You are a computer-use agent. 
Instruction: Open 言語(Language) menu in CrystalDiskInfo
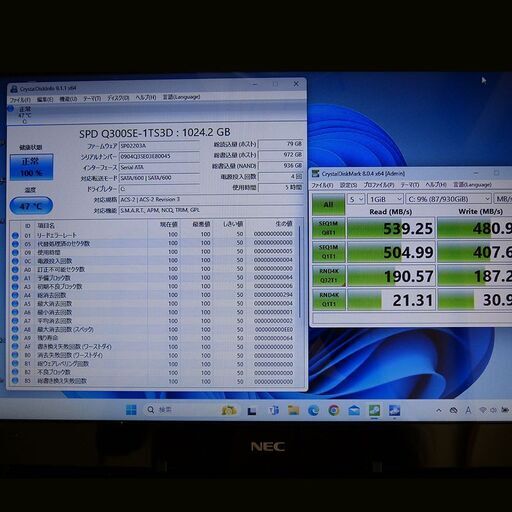(x=181, y=97)
